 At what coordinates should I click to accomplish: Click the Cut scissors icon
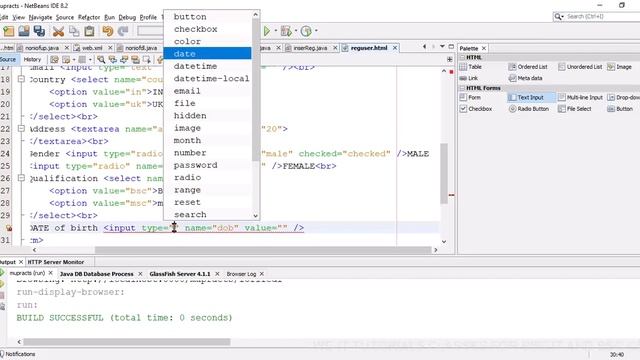[x=58, y=31]
